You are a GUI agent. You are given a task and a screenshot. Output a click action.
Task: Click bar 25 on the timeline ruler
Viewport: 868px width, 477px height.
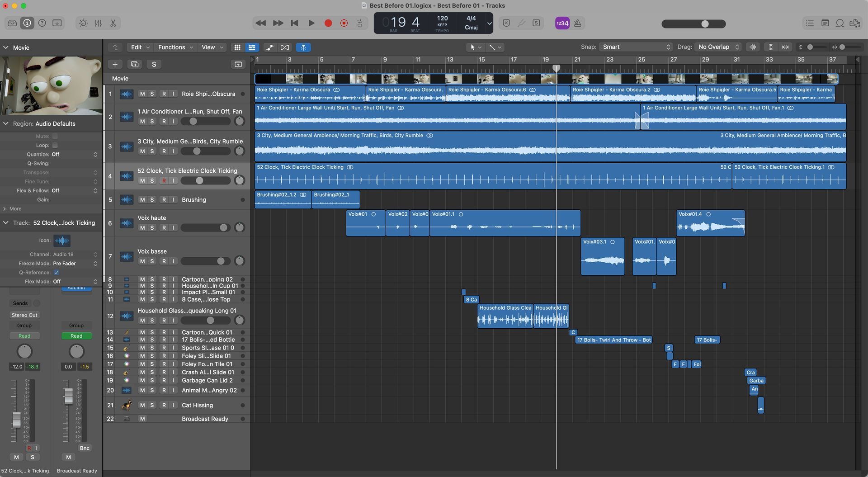(642, 60)
